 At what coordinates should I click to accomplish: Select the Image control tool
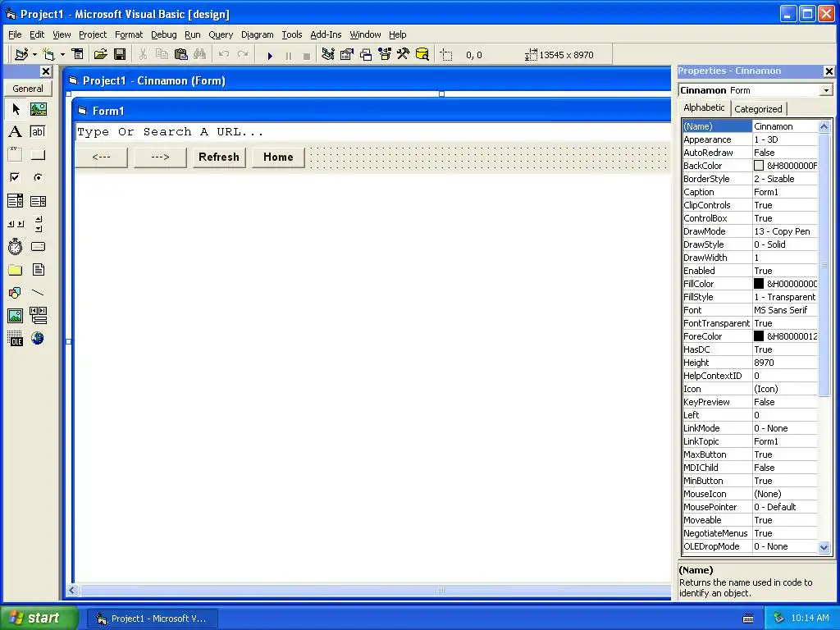point(16,316)
